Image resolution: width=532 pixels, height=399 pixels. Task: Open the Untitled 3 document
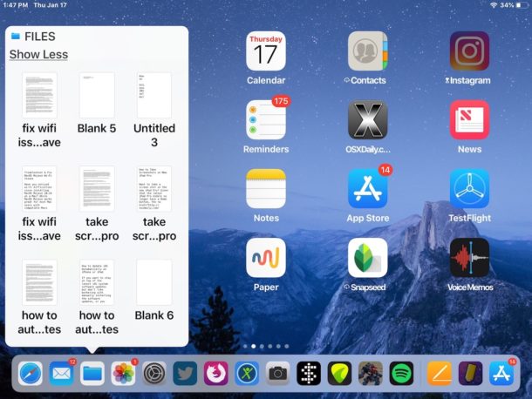[x=153, y=96]
